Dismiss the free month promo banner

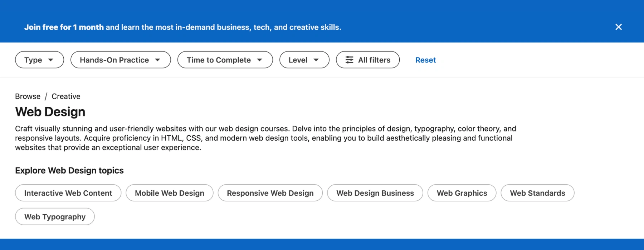(x=618, y=27)
